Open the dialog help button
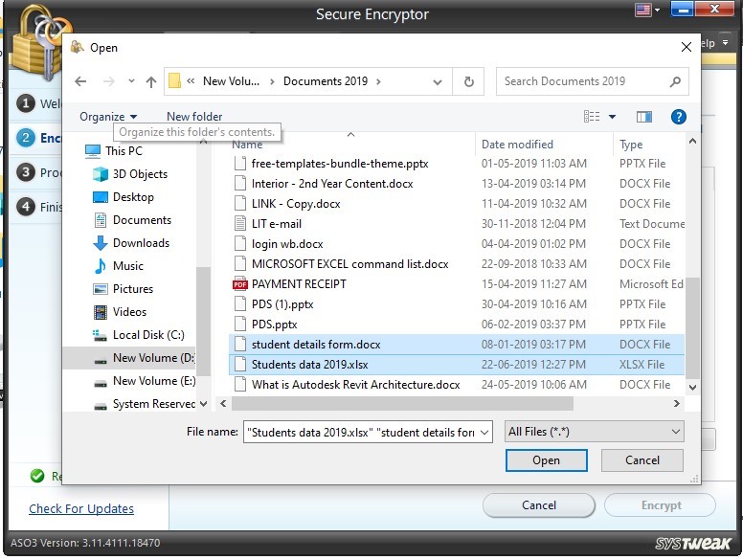Image resolution: width=743 pixels, height=560 pixels. (x=679, y=117)
